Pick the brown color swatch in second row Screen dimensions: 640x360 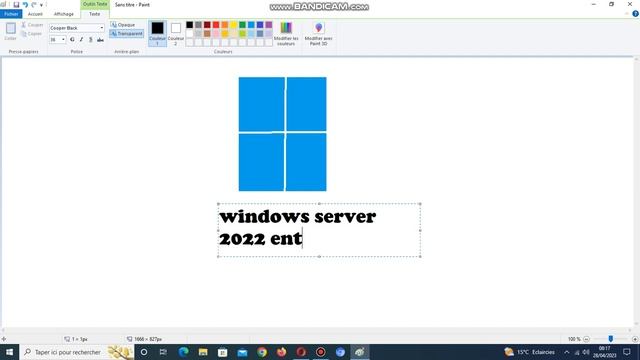click(207, 33)
